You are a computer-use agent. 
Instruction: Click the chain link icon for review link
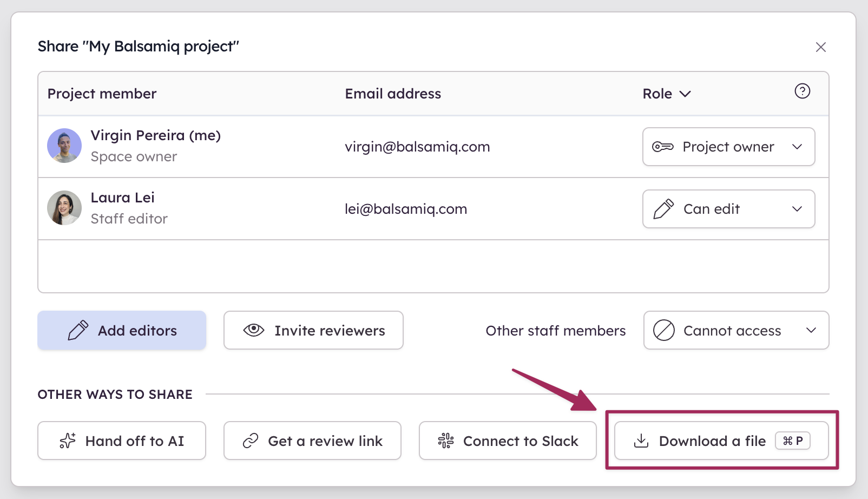pos(251,441)
